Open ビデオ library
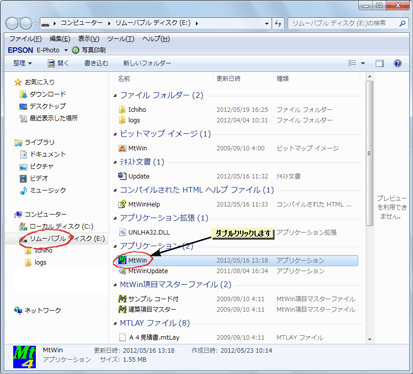Image resolution: width=413 pixels, height=374 pixels. (34, 178)
